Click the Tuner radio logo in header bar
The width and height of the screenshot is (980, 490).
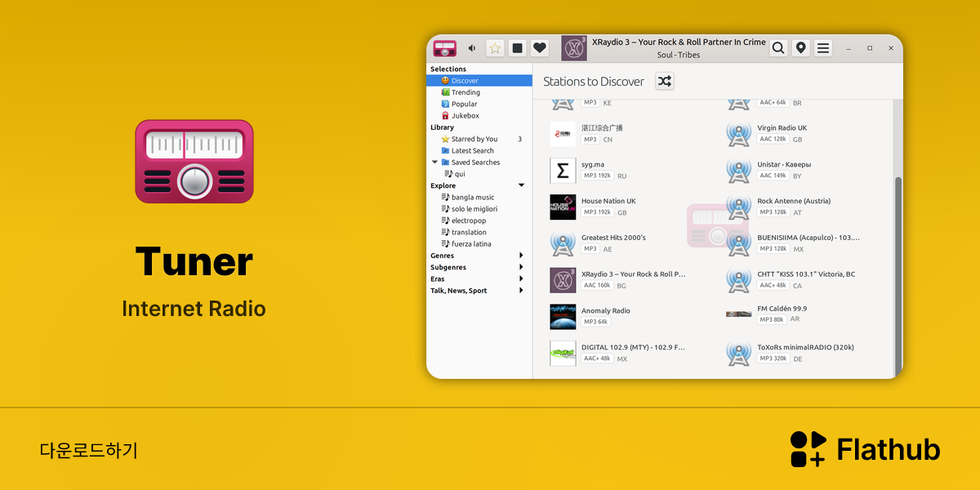[445, 48]
